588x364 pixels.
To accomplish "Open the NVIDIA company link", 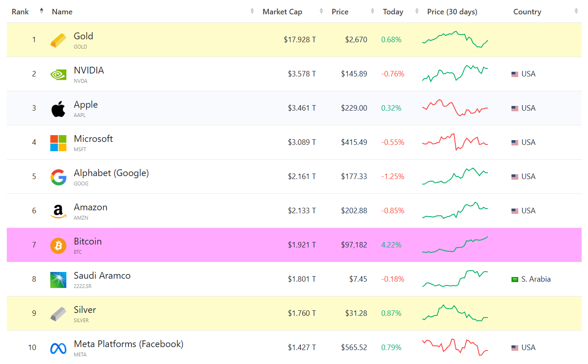I will (89, 71).
